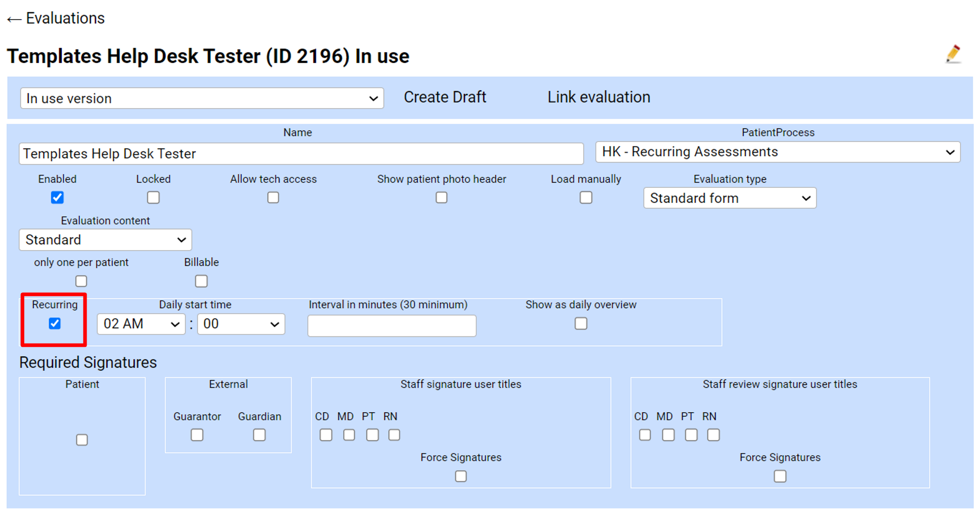Click the Evaluations back arrow link
This screenshot has height=517, width=980.
coord(55,18)
